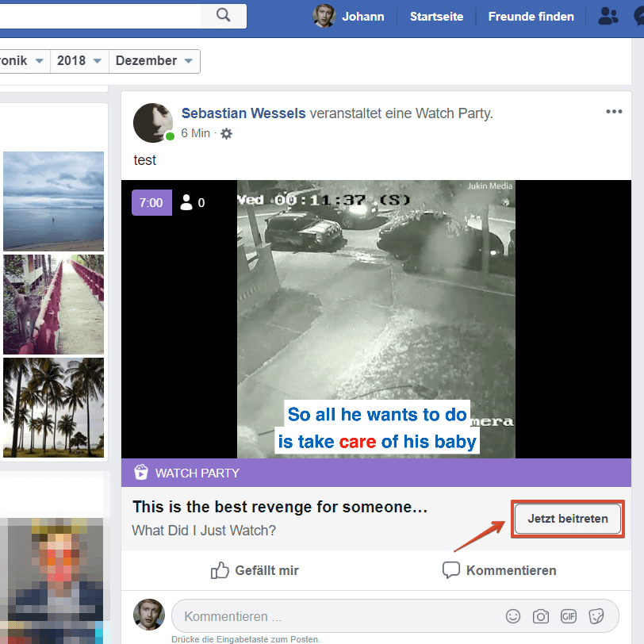Click Johann's profile picture in the top bar
Image resolution: width=644 pixels, height=644 pixels.
click(324, 16)
